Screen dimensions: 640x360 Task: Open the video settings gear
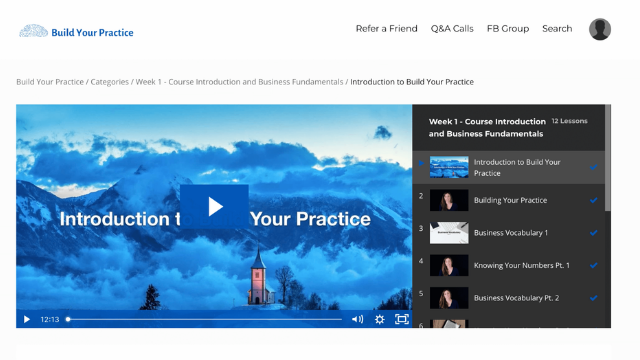pyautogui.click(x=380, y=319)
